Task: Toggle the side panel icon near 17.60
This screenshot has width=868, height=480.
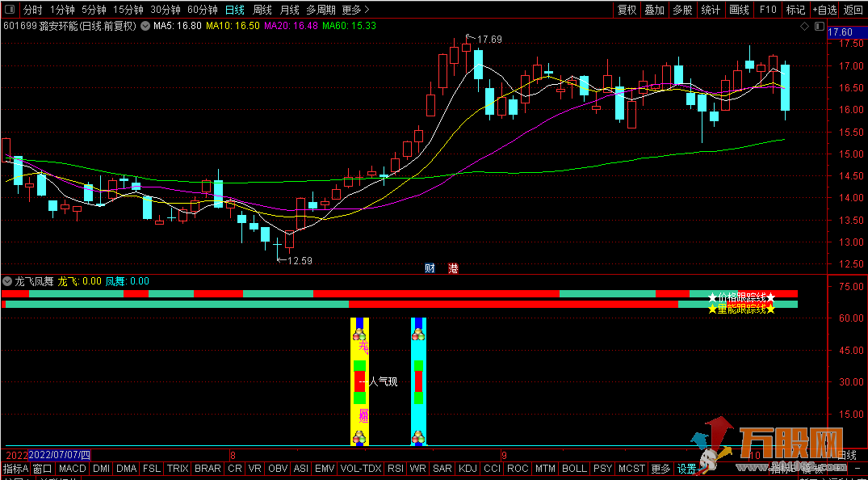Action: click(x=820, y=26)
